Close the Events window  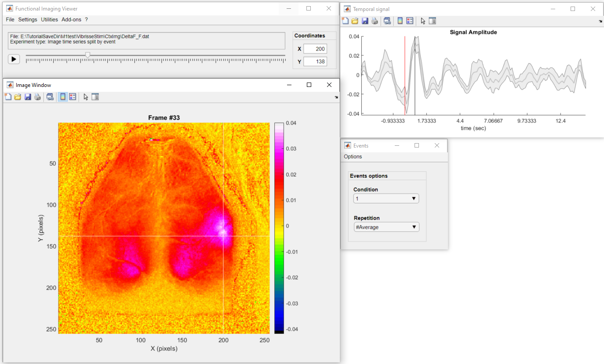tap(437, 145)
